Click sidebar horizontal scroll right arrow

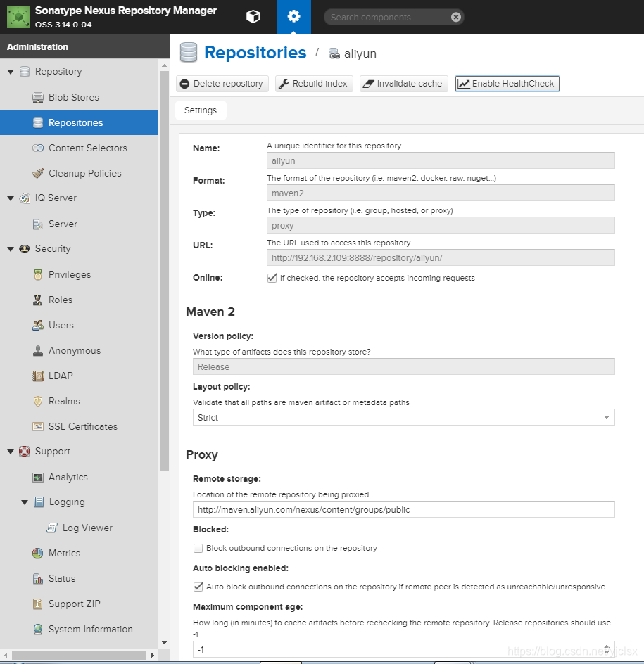(153, 655)
